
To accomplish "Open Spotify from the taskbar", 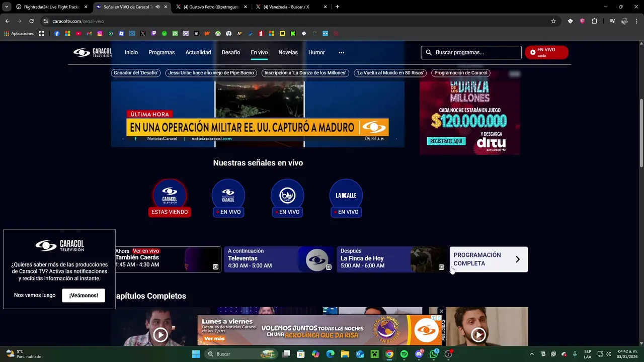I will tap(404, 354).
